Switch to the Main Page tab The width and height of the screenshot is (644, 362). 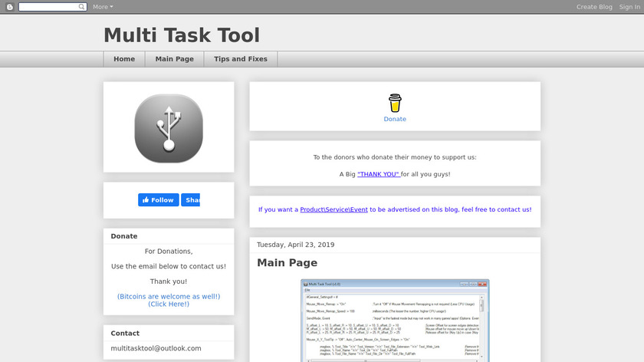174,59
